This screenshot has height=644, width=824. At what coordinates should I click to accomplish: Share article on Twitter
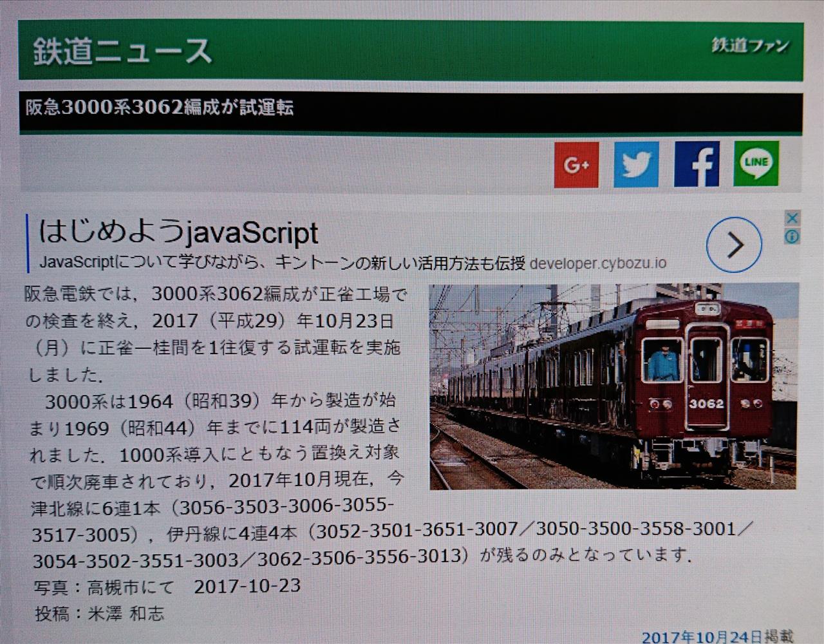coord(636,165)
